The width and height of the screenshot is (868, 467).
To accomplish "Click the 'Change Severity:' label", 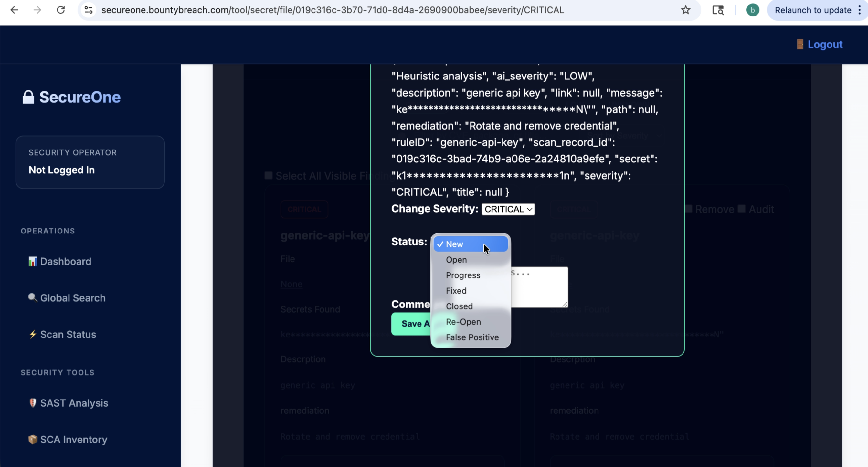I will (435, 209).
